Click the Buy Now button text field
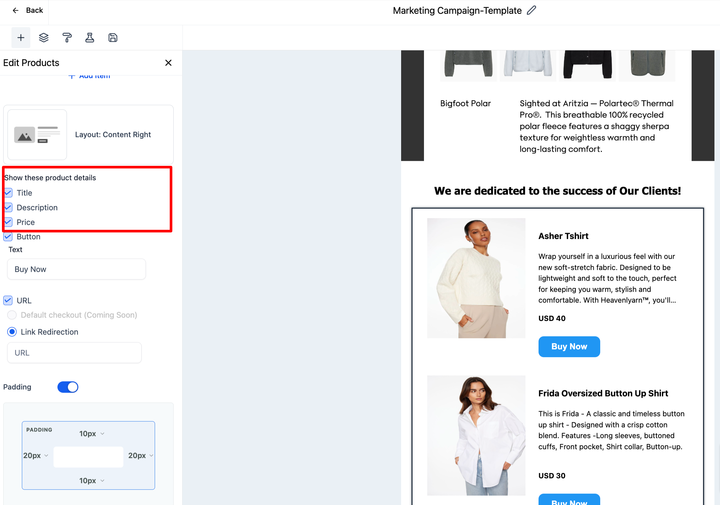 [76, 269]
